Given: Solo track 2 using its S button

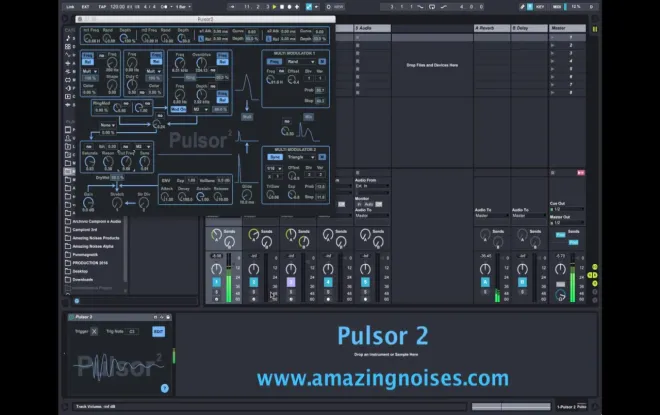Looking at the screenshot, I should coord(253,292).
